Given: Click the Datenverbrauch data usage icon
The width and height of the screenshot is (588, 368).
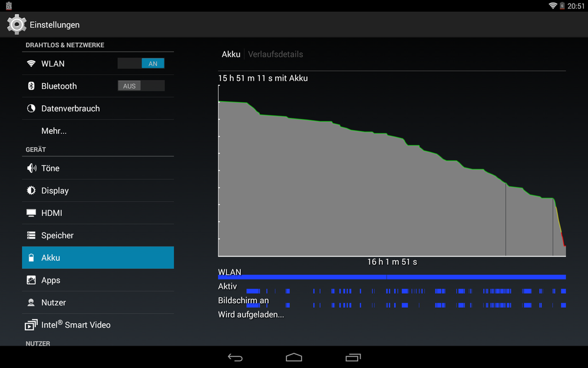Looking at the screenshot, I should click(x=31, y=109).
